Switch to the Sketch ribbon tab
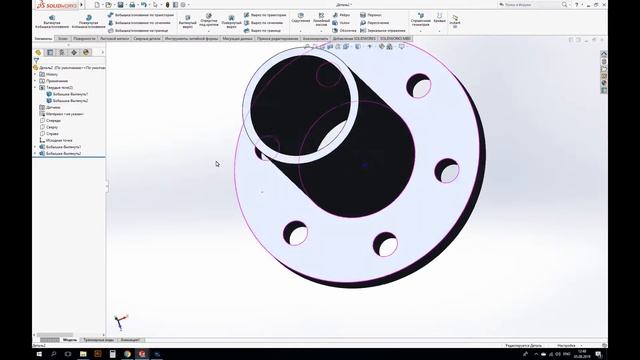640x360 pixels. pyautogui.click(x=63, y=39)
